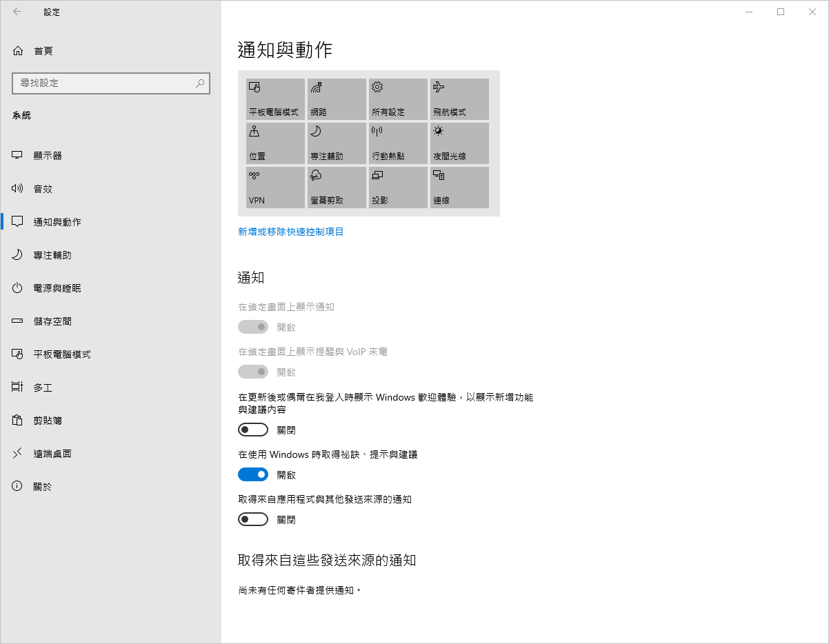Close the 設定 window
Image resolution: width=829 pixels, height=644 pixels.
[812, 12]
